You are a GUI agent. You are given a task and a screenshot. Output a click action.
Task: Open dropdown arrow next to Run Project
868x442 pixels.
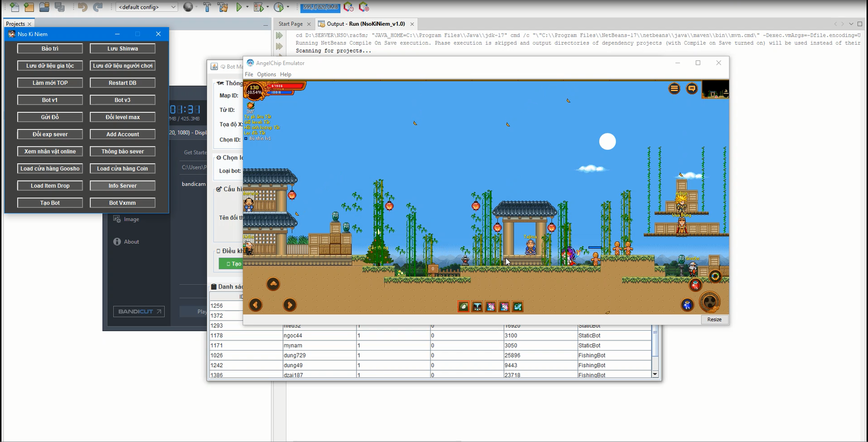tap(247, 7)
